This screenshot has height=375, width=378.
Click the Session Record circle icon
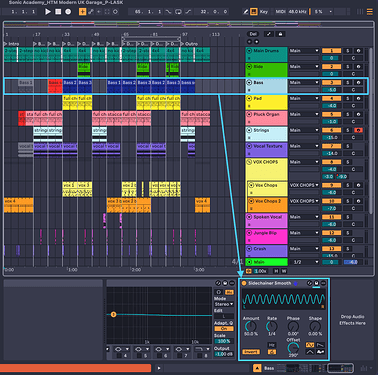click(115, 12)
